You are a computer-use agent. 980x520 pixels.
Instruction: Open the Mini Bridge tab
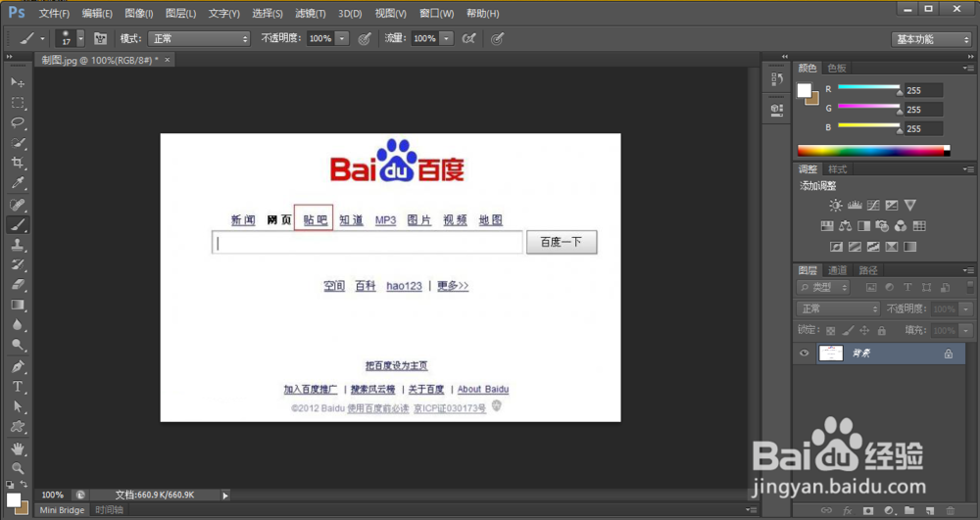(x=62, y=510)
